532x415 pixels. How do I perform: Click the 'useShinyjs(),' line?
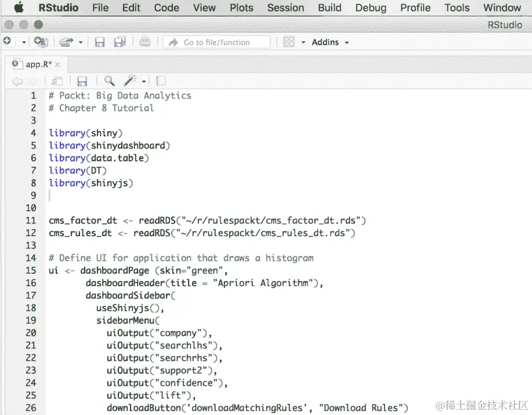pyautogui.click(x=131, y=308)
